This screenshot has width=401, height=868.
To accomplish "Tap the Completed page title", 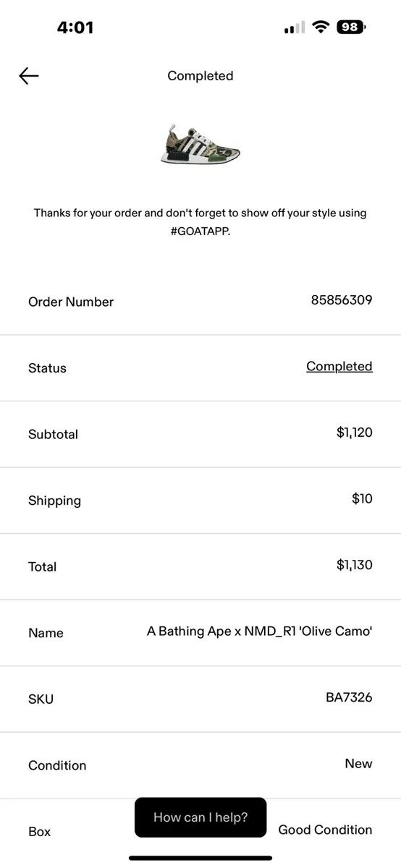I will tap(200, 76).
